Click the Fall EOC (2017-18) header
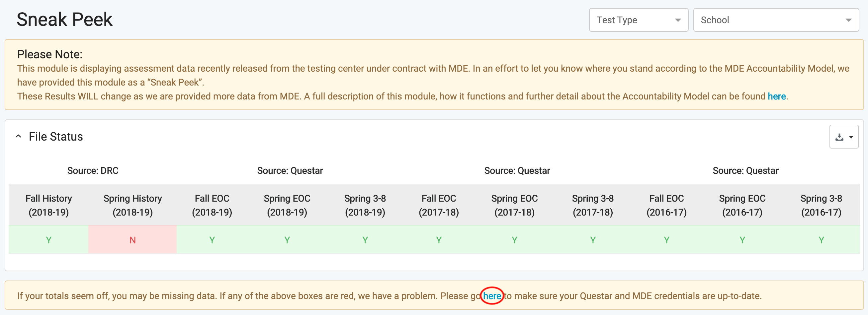The width and height of the screenshot is (868, 315). [439, 205]
